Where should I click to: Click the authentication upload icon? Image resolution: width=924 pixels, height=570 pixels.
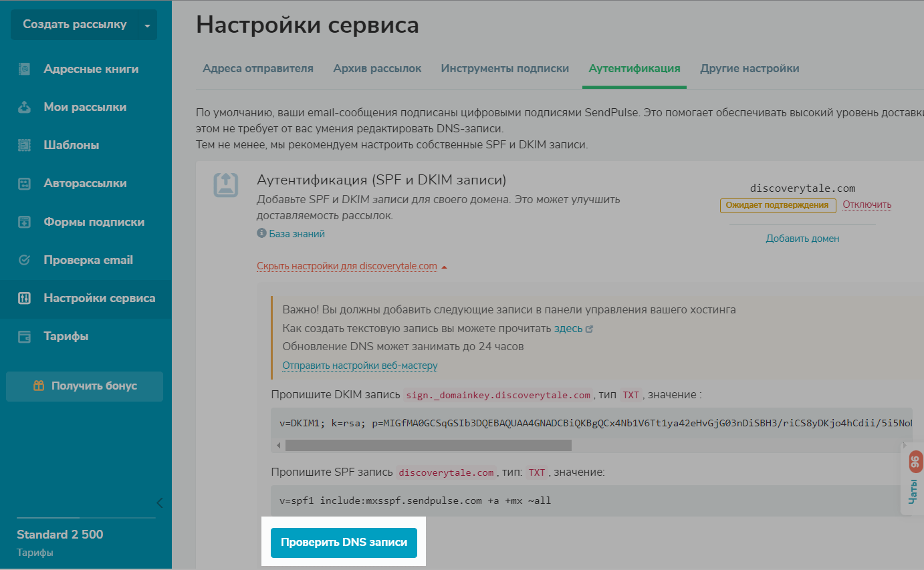point(226,184)
